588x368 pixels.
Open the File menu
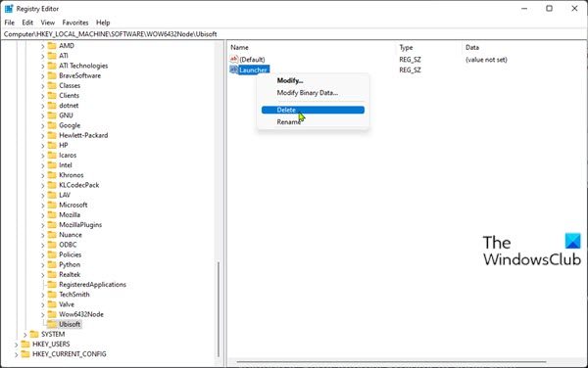(x=10, y=23)
